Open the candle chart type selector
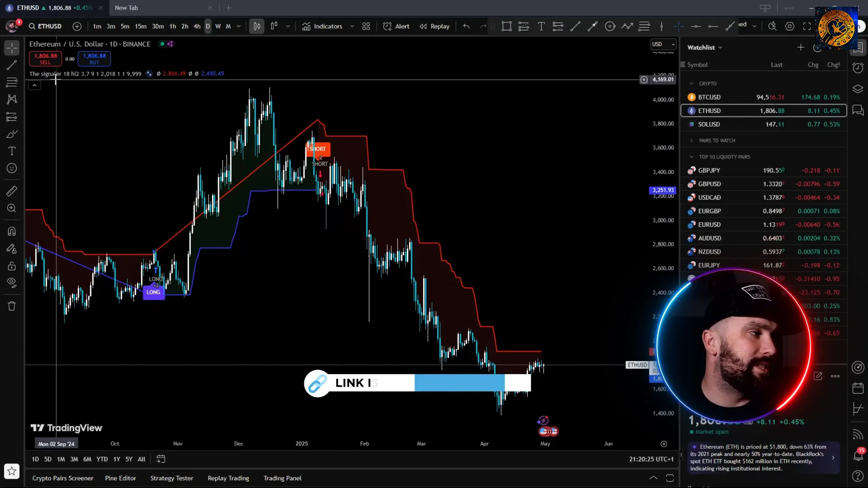The image size is (868, 488). pyautogui.click(x=257, y=26)
